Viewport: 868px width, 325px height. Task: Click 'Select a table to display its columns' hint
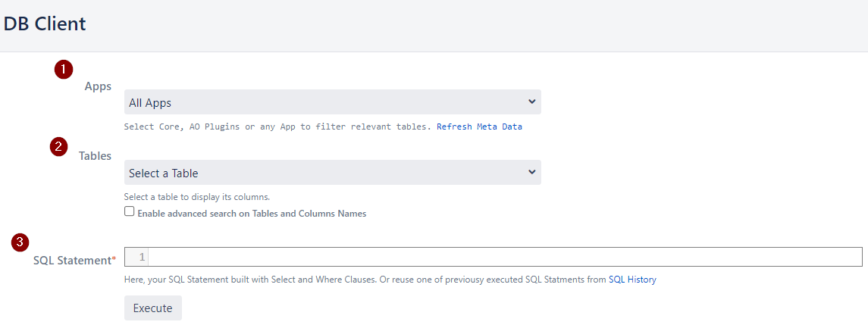click(197, 197)
